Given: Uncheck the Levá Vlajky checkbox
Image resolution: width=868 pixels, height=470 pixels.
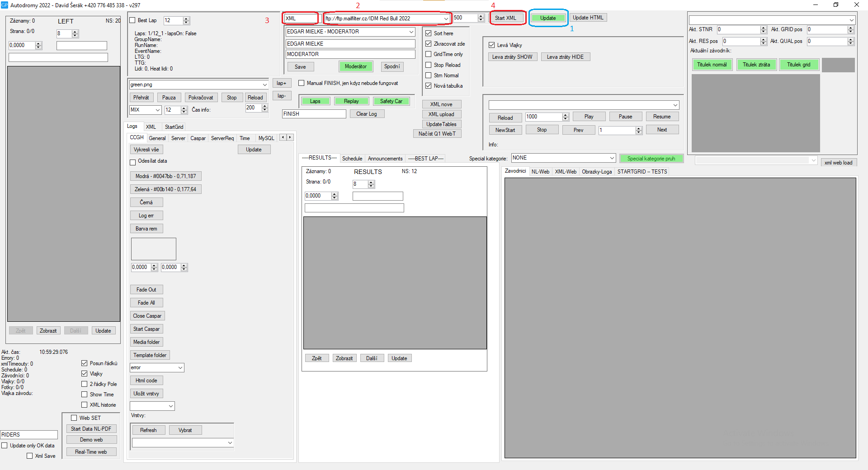Looking at the screenshot, I should coord(491,45).
